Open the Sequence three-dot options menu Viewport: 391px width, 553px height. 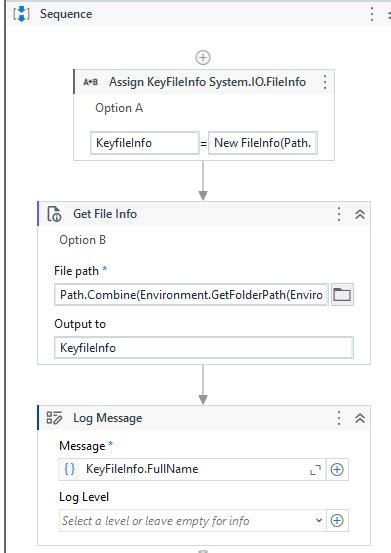click(372, 14)
